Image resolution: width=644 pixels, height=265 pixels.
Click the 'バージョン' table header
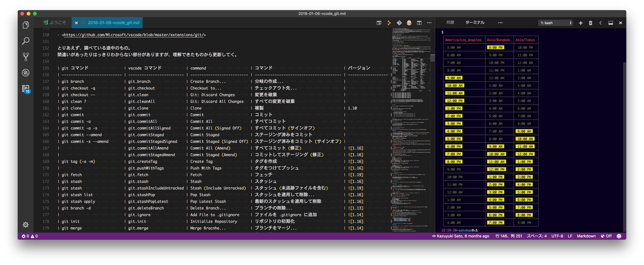(359, 68)
